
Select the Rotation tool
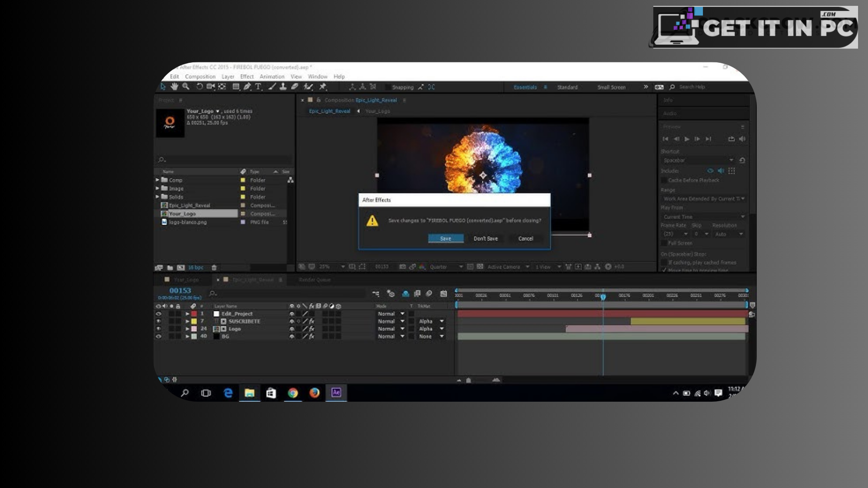199,86
